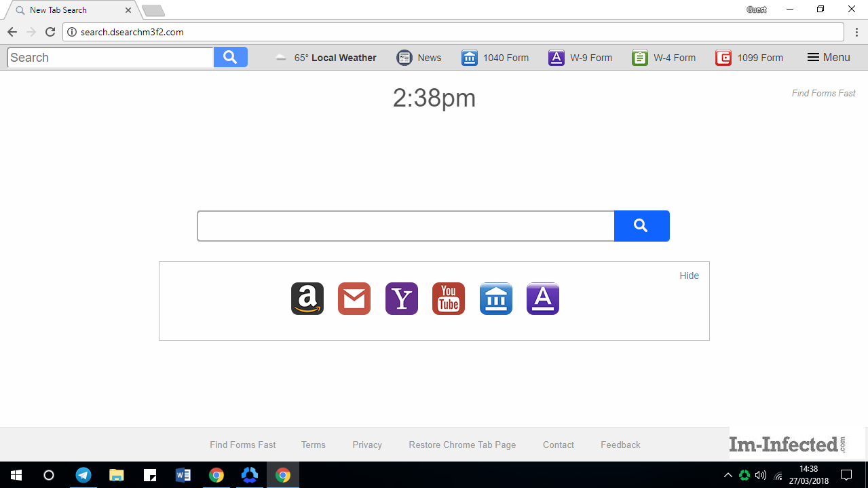View the Privacy policy link
This screenshot has width=868, height=488.
click(366, 445)
